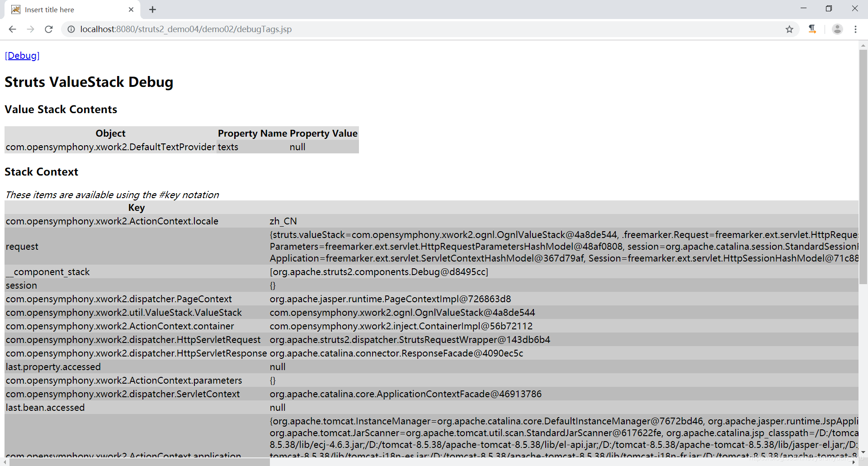Select the ActionContext.container key
Image resolution: width=868 pixels, height=466 pixels.
[x=137, y=326]
